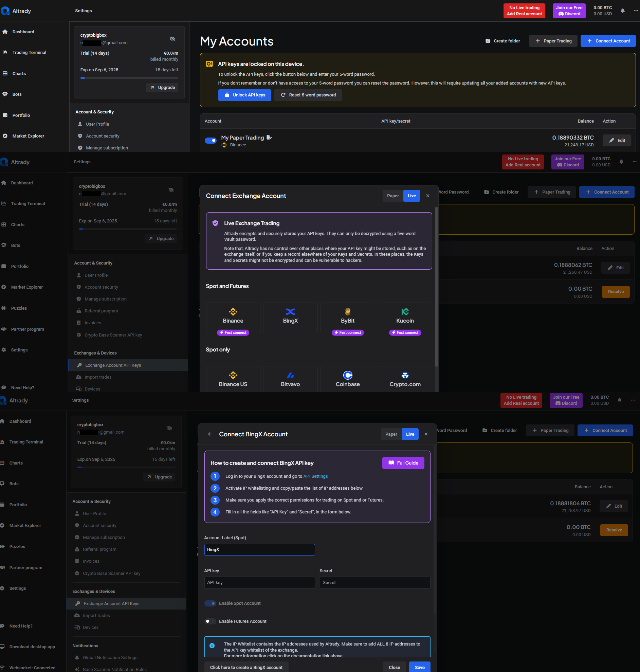Screen dimensions: 640x672
Task: Open Devices in Connect BingX view sidebar
Action: [x=91, y=628]
